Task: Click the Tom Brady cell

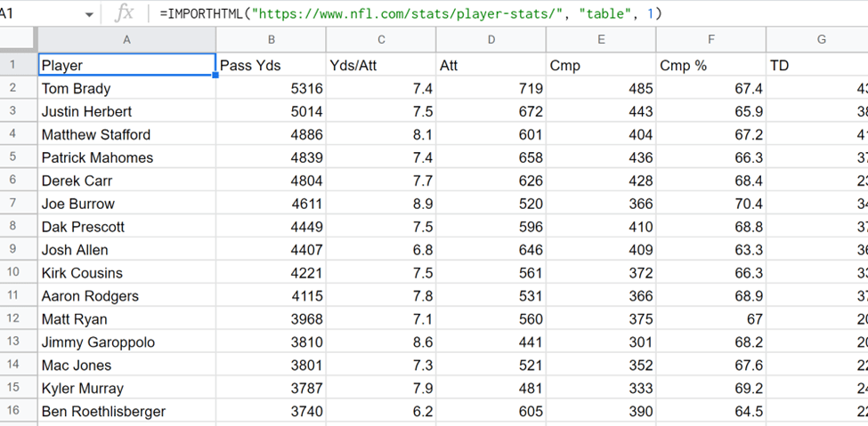Action: coord(126,88)
